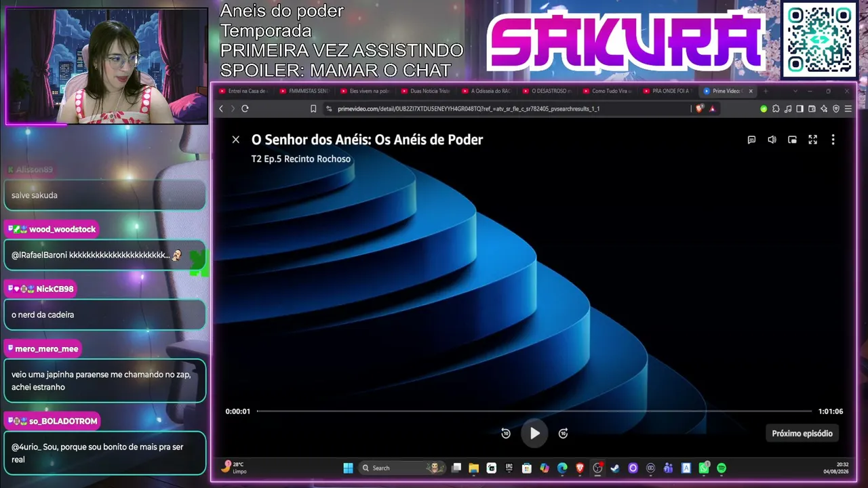Open the player volume control
This screenshot has height=488, width=868.
772,140
